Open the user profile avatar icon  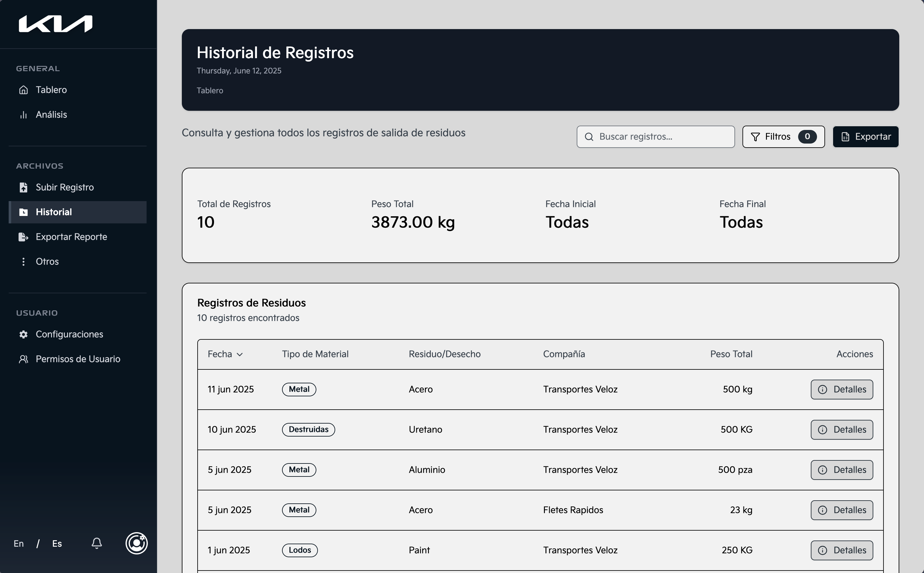[137, 543]
